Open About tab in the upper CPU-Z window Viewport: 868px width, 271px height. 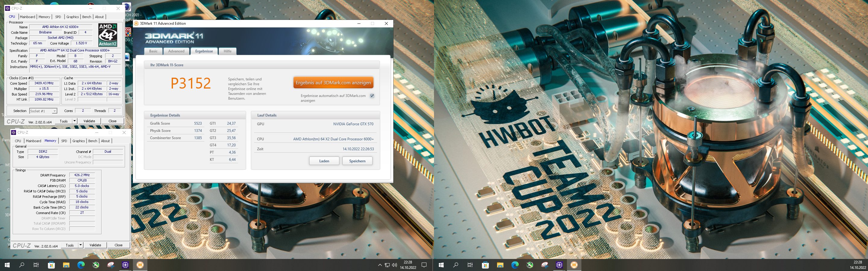coord(99,17)
